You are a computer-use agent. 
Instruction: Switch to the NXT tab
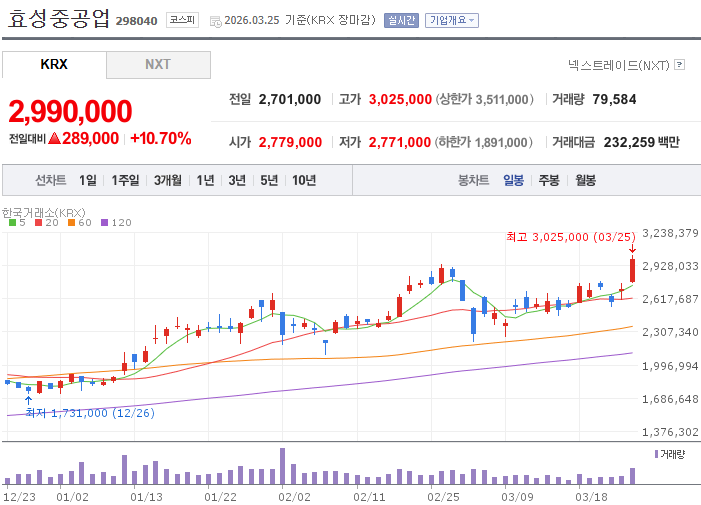click(158, 64)
